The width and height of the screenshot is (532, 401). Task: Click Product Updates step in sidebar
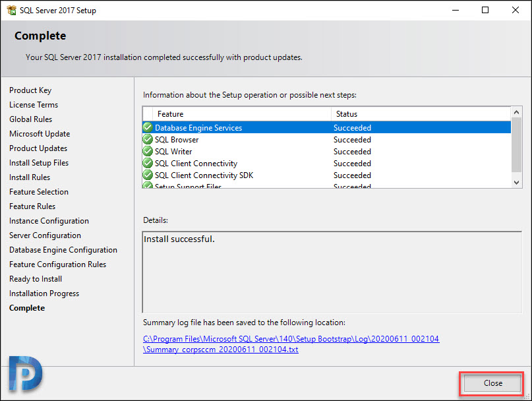click(x=38, y=148)
